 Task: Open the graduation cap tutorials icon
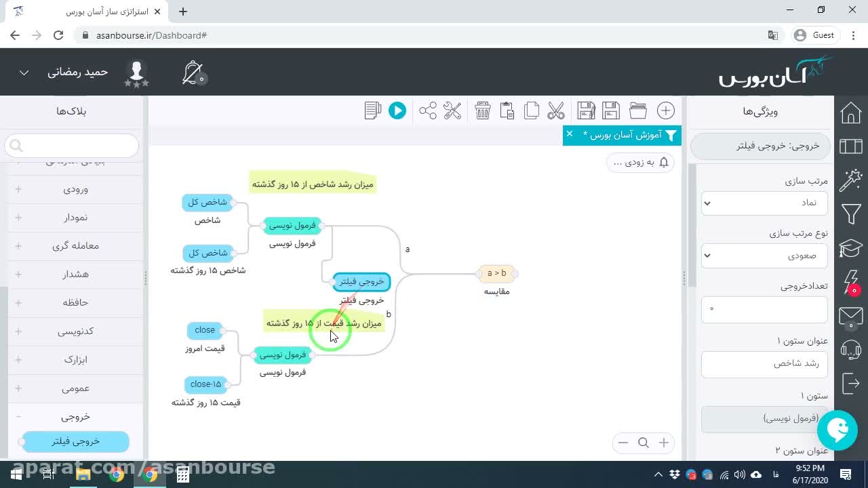tap(851, 249)
